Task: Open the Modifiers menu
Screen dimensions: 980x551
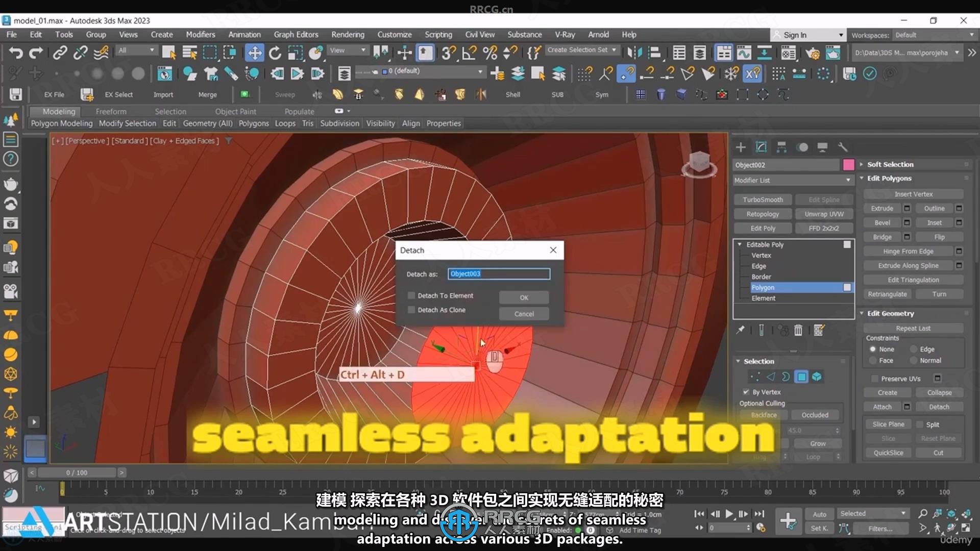Action: tap(201, 34)
